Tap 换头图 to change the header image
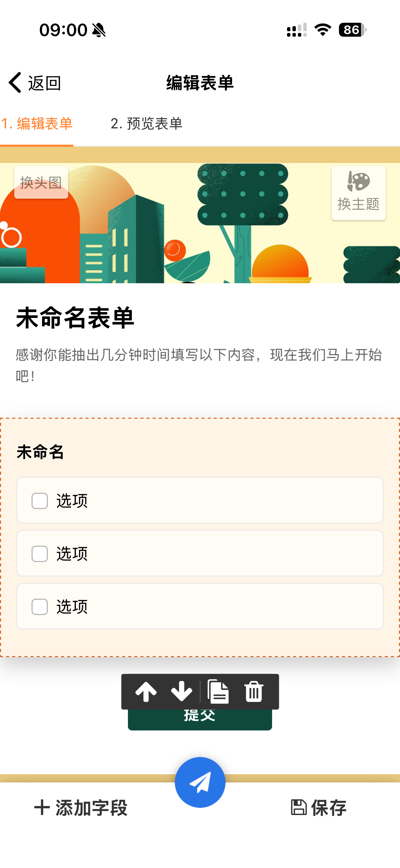Screen dimensions: 400x868 [41, 182]
